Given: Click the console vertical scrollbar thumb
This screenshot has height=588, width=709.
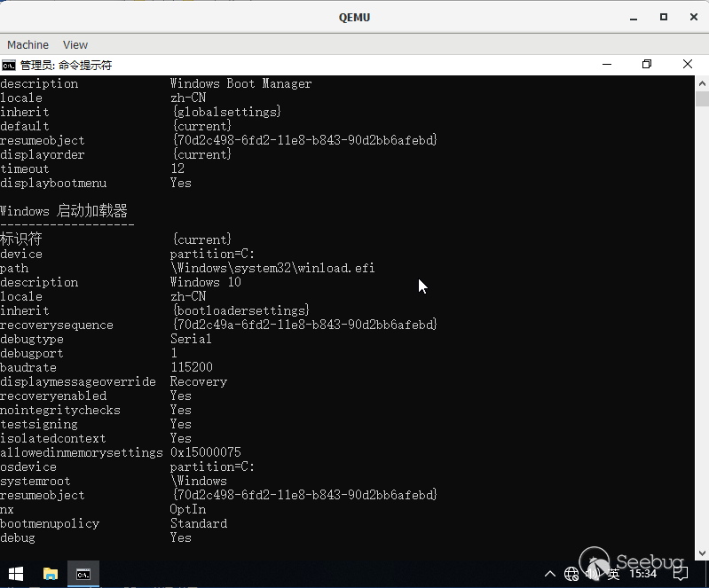Looking at the screenshot, I should [x=702, y=98].
